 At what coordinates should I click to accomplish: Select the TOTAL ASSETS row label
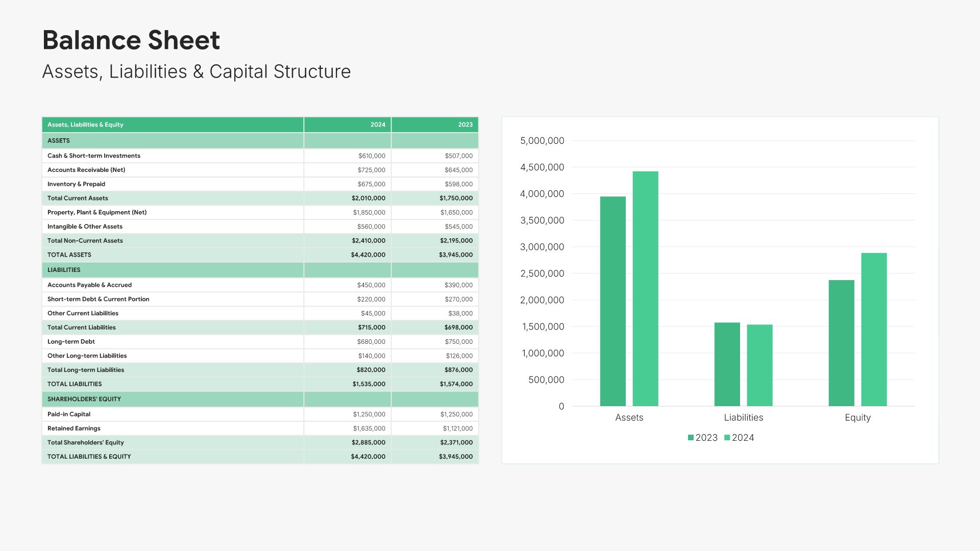click(69, 255)
